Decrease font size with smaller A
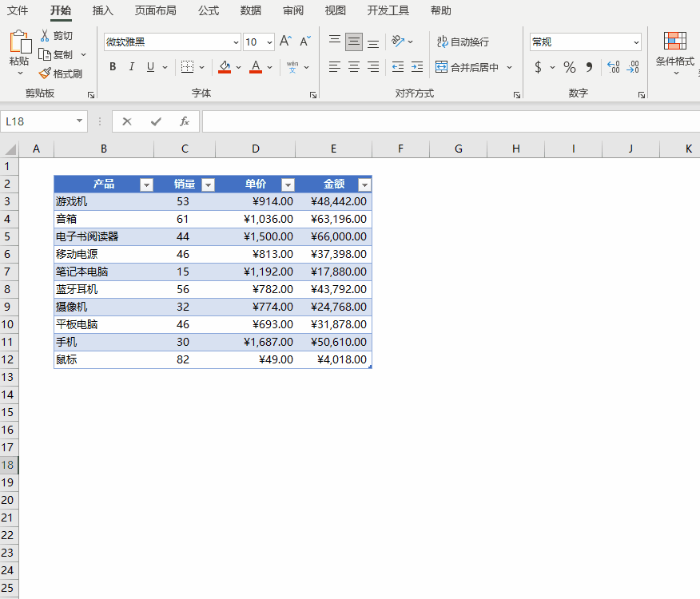 (x=305, y=42)
